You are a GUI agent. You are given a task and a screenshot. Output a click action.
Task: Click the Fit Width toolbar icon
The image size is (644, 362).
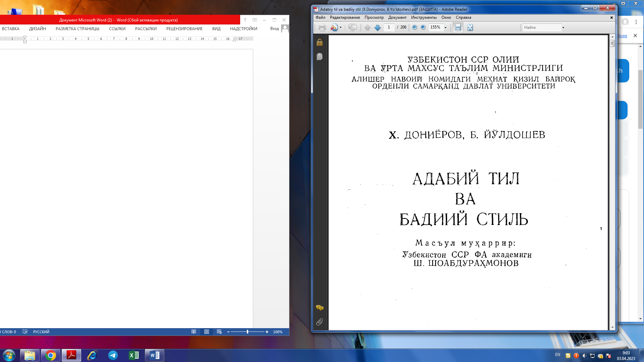pos(458,27)
